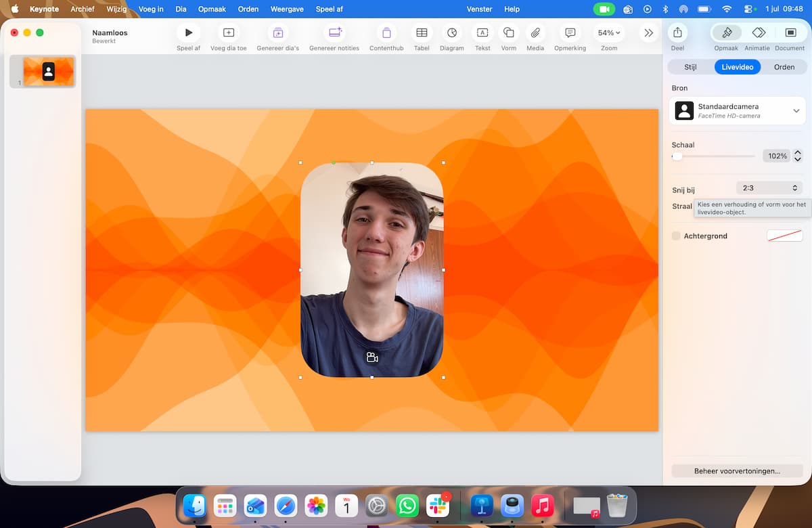Switch to the Orden tab
The height and width of the screenshot is (528, 812).
coord(784,67)
